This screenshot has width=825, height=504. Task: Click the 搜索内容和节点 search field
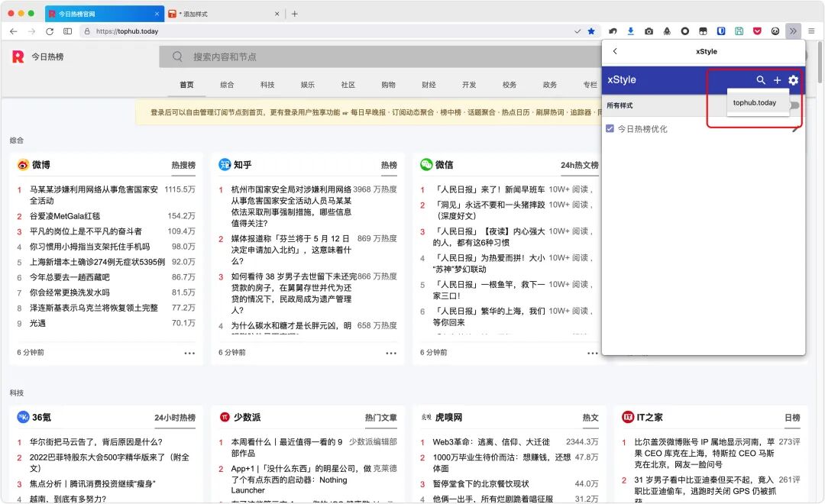[x=380, y=57]
